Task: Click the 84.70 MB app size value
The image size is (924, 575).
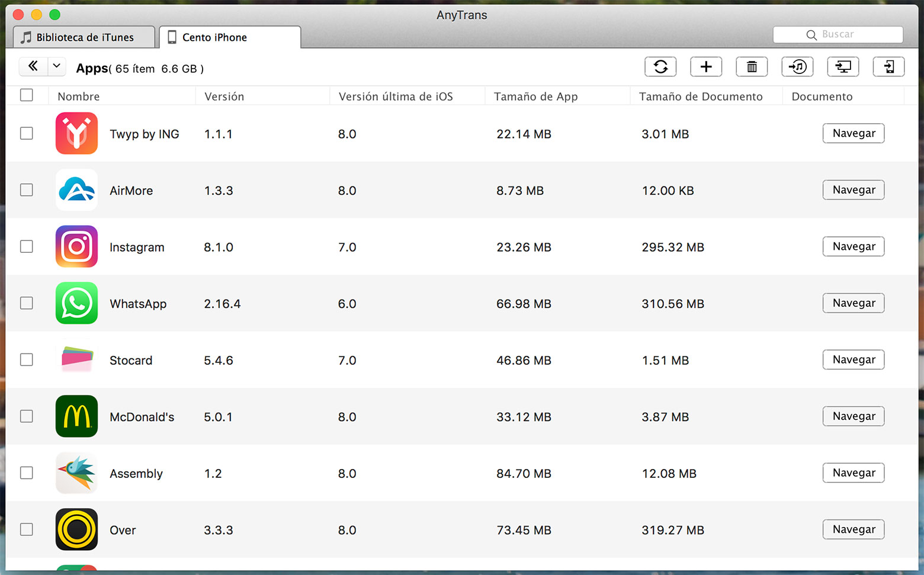Action: [524, 474]
